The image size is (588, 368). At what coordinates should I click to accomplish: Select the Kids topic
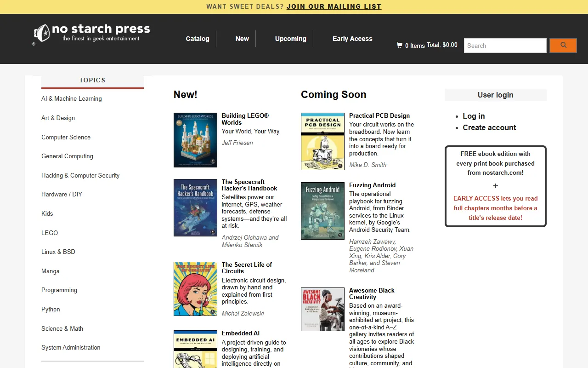pos(47,213)
